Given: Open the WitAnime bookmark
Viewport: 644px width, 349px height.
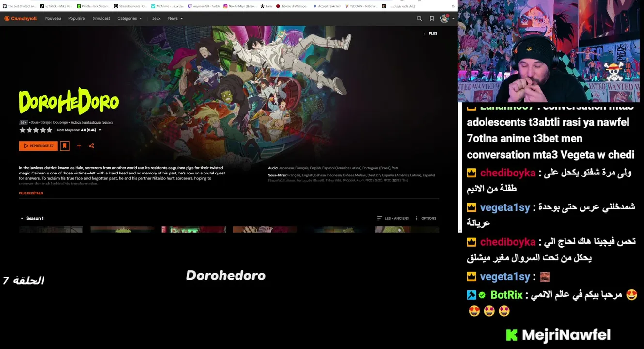Looking at the screenshot, I should (167, 6).
